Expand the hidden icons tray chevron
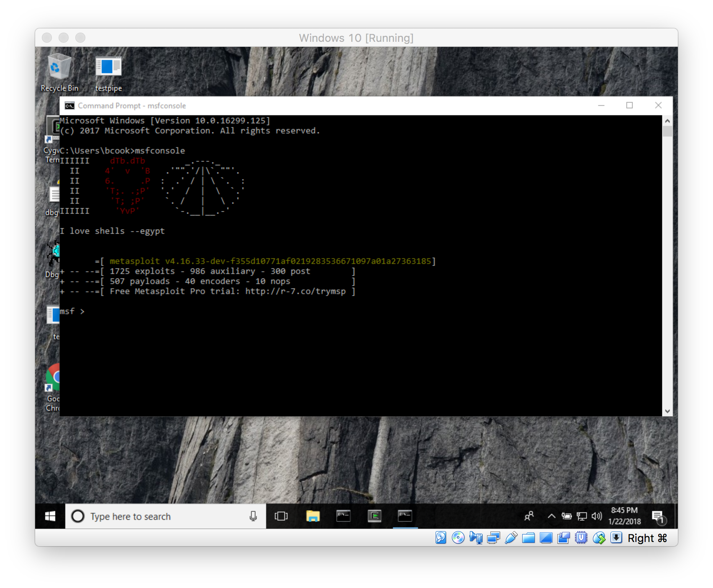Viewport: 713px width, 588px height. point(551,515)
